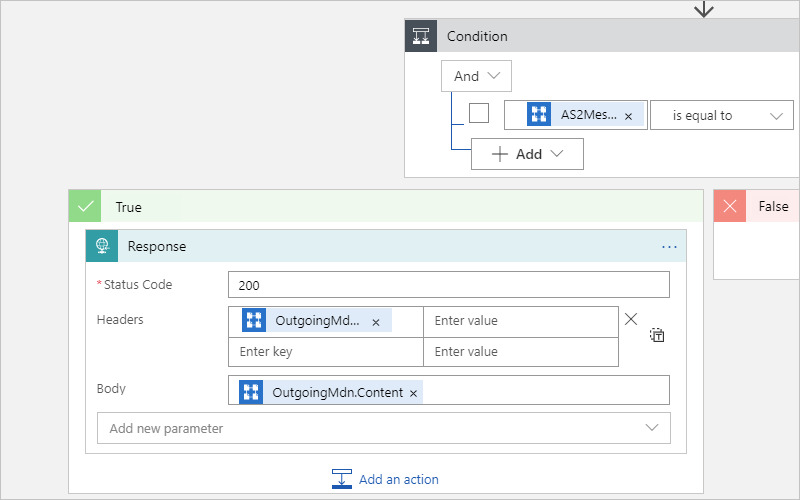Screen dimensions: 800x500
Task: Click the Response action globe icon
Action: pyautogui.click(x=102, y=246)
